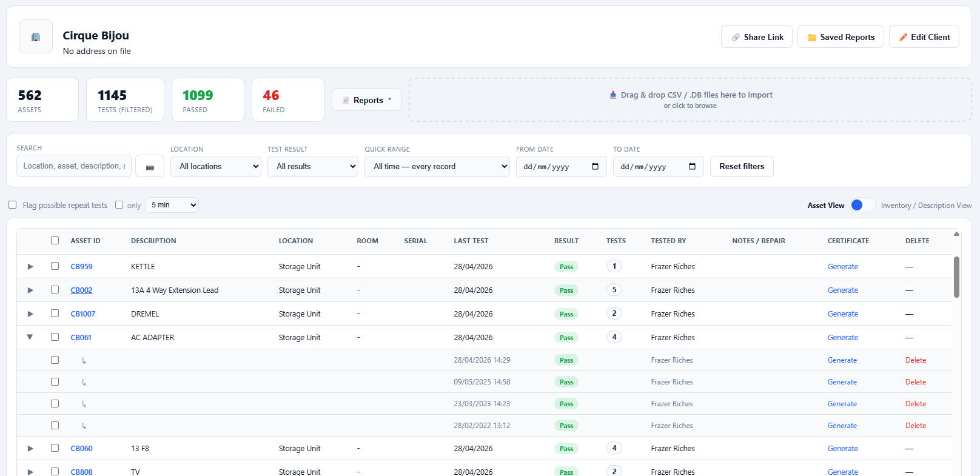The width and height of the screenshot is (980, 476).
Task: Click the 46 Failed stat card
Action: click(x=288, y=100)
